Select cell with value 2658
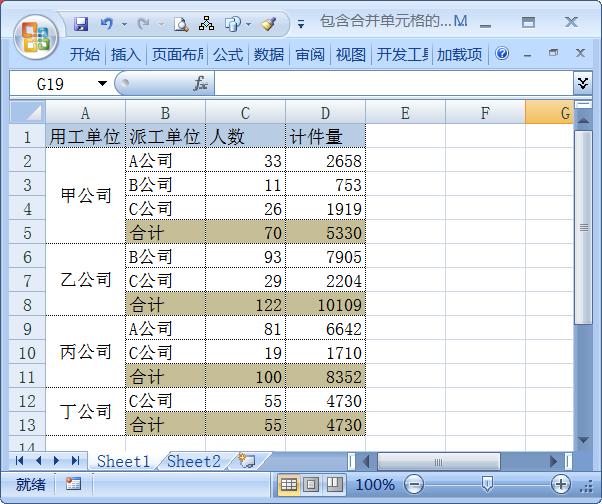Image resolution: width=602 pixels, height=504 pixels. click(325, 160)
